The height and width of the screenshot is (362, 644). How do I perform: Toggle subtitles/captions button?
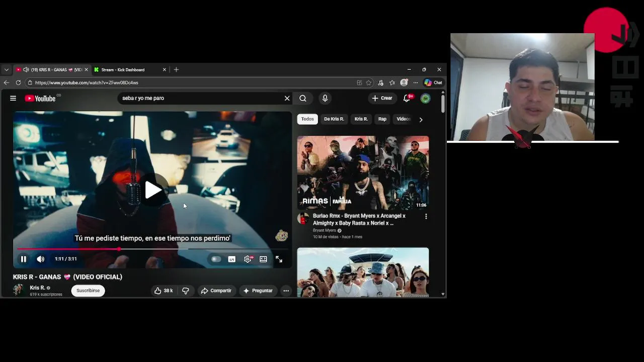coord(232,259)
